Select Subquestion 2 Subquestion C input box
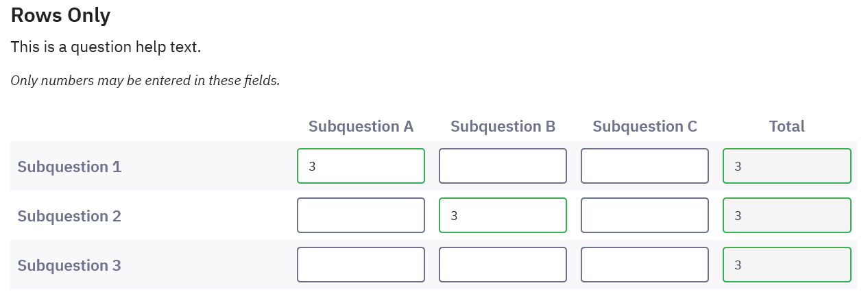Image resolution: width=868 pixels, height=303 pixels. tap(644, 215)
